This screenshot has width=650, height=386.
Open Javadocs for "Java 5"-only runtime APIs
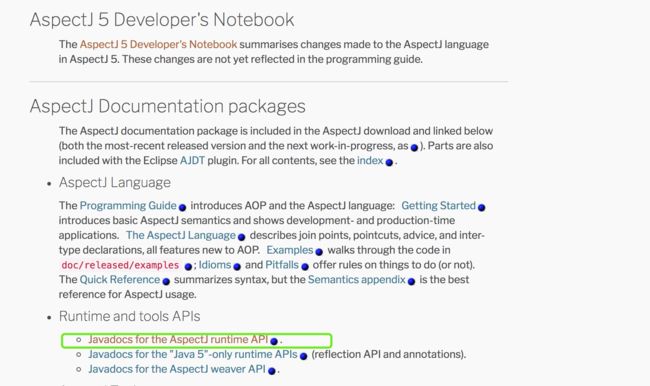coord(193,354)
